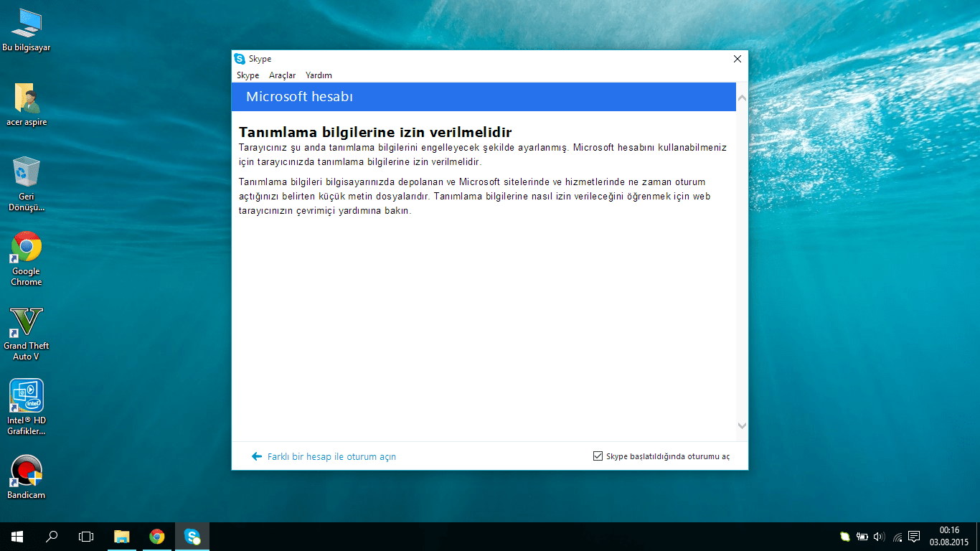
Task: Open Chrome from the taskbar
Action: (157, 537)
